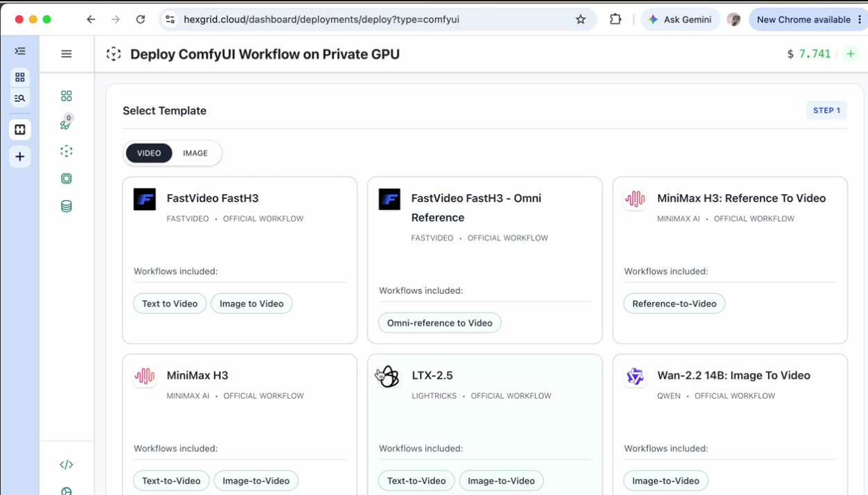Click the tab search icon in the browser side strip
This screenshot has height=495, width=868.
(20, 98)
